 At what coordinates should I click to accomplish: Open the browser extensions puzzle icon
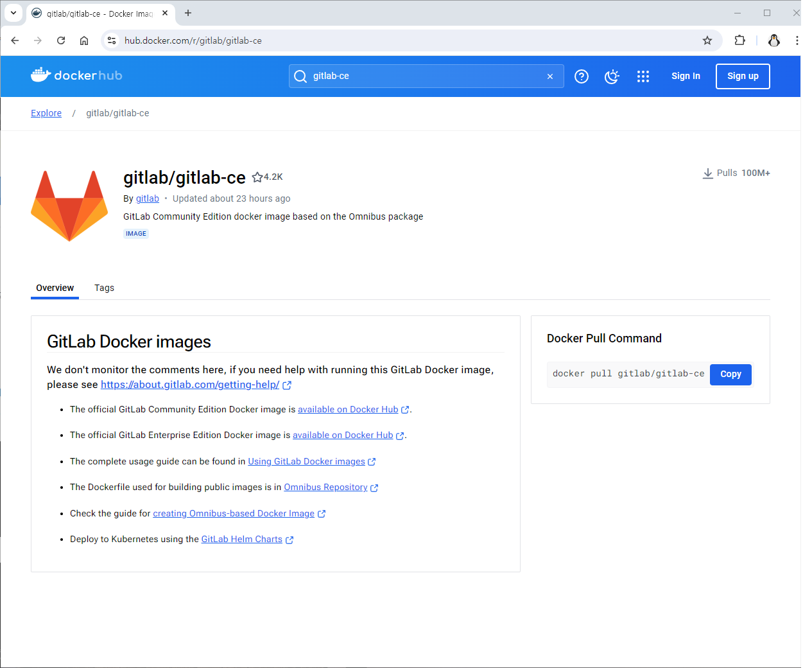pyautogui.click(x=739, y=40)
